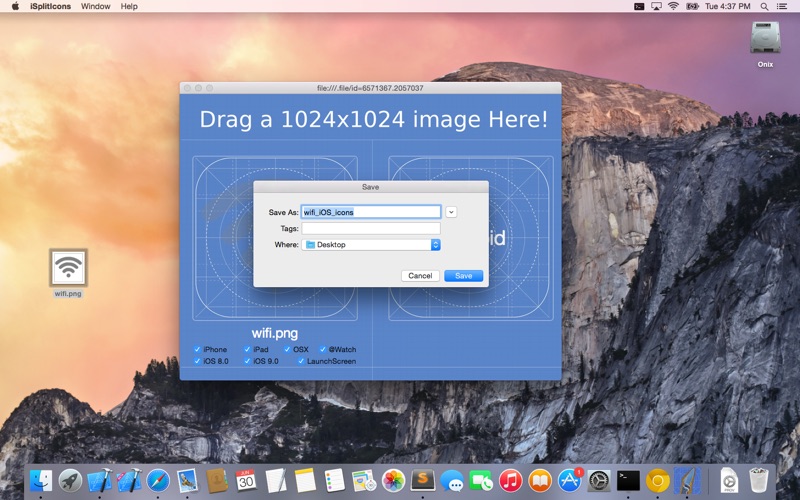
Task: Open Reminders list icon in dock
Action: click(334, 481)
